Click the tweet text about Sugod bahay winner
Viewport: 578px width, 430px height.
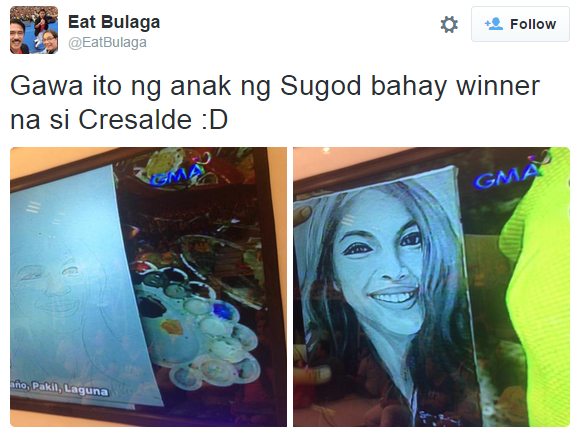pyautogui.click(x=275, y=102)
